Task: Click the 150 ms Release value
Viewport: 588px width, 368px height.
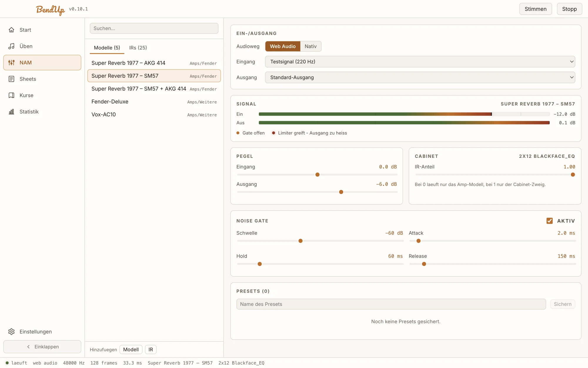Action: (x=566, y=256)
